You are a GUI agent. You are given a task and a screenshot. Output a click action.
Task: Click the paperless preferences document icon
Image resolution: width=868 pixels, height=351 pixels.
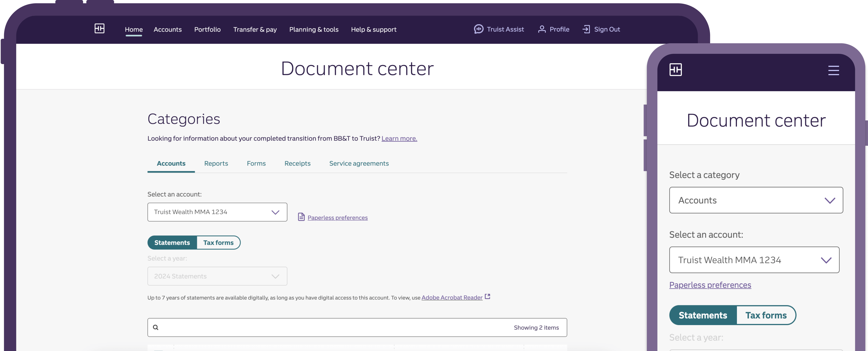(x=301, y=217)
